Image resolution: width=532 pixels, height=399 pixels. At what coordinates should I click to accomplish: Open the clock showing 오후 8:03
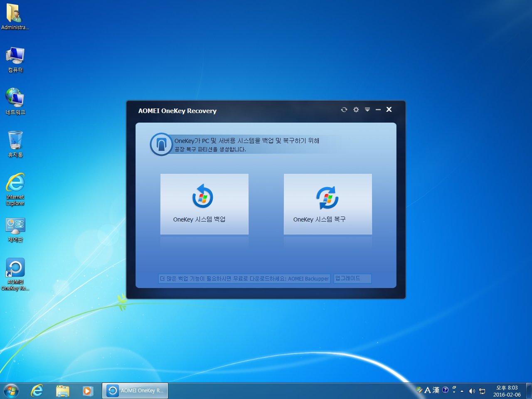click(507, 391)
